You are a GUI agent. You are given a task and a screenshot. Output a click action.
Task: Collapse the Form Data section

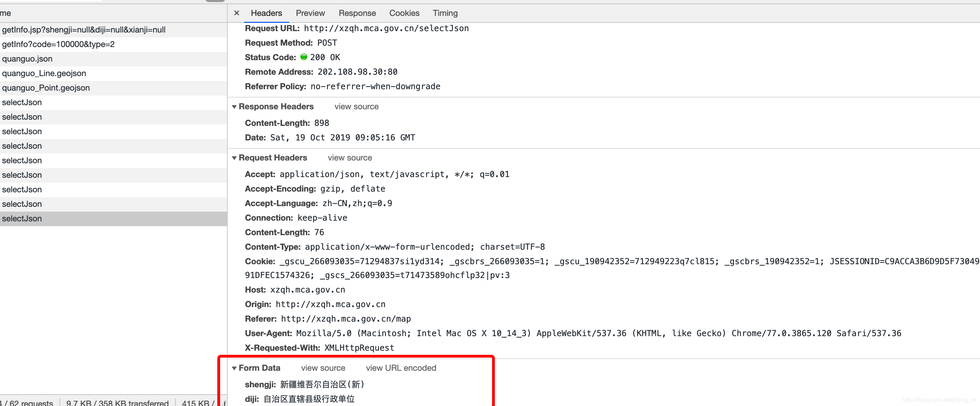[x=234, y=368]
